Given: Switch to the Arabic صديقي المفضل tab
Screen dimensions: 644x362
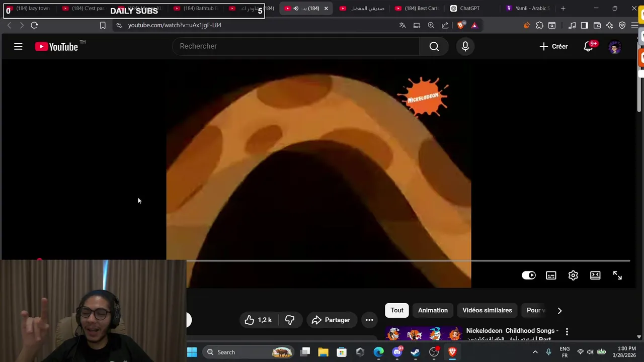Looking at the screenshot, I should pyautogui.click(x=362, y=8).
